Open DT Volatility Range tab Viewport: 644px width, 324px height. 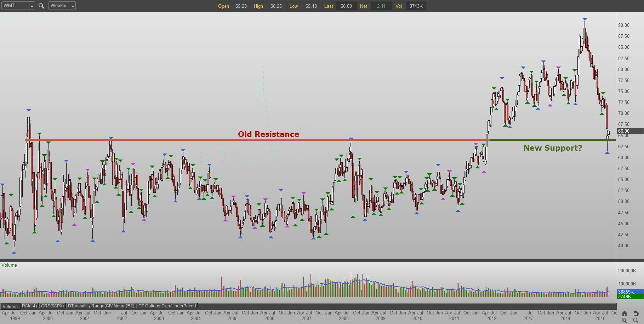[x=101, y=306]
